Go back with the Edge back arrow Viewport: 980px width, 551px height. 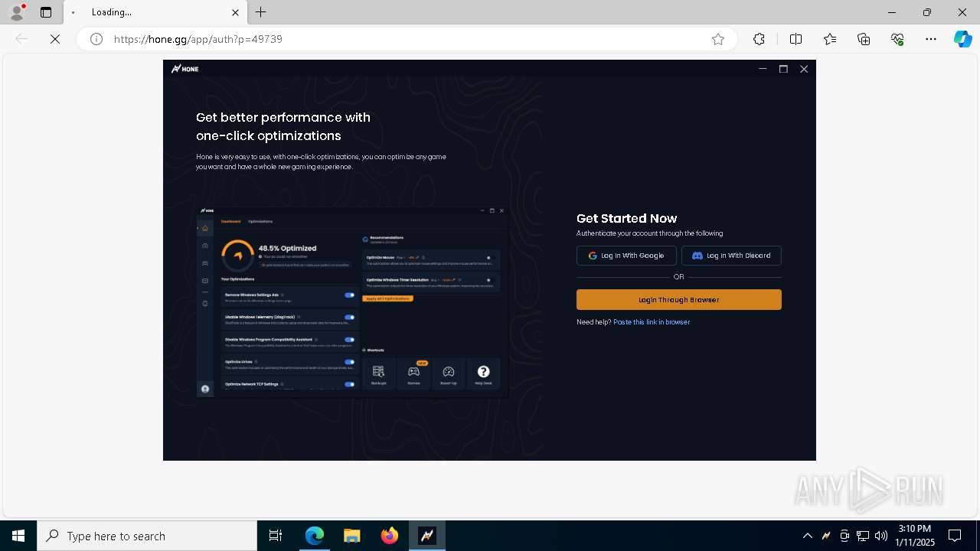[x=21, y=39]
